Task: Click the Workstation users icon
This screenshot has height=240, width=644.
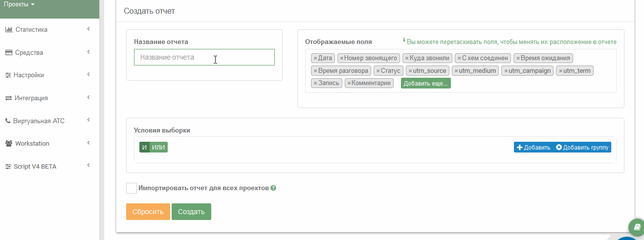Action: click(x=9, y=144)
